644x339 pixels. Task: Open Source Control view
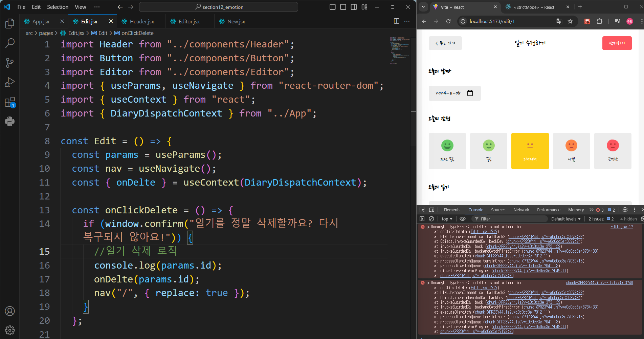(x=10, y=63)
